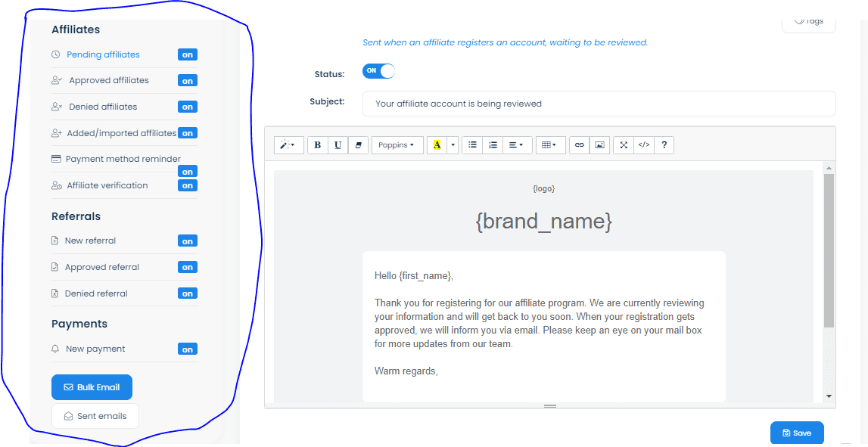The height and width of the screenshot is (447, 868).
Task: Open the magic wand style menu
Action: 288,145
